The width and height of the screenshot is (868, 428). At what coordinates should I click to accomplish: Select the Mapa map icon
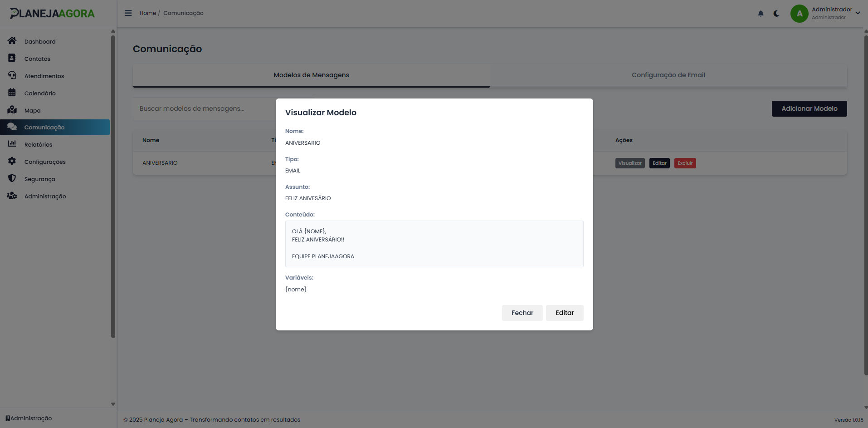[12, 110]
